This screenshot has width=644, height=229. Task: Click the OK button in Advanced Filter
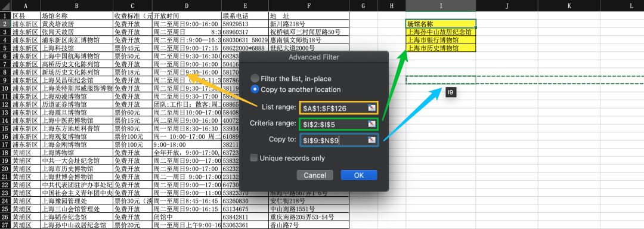(359, 175)
